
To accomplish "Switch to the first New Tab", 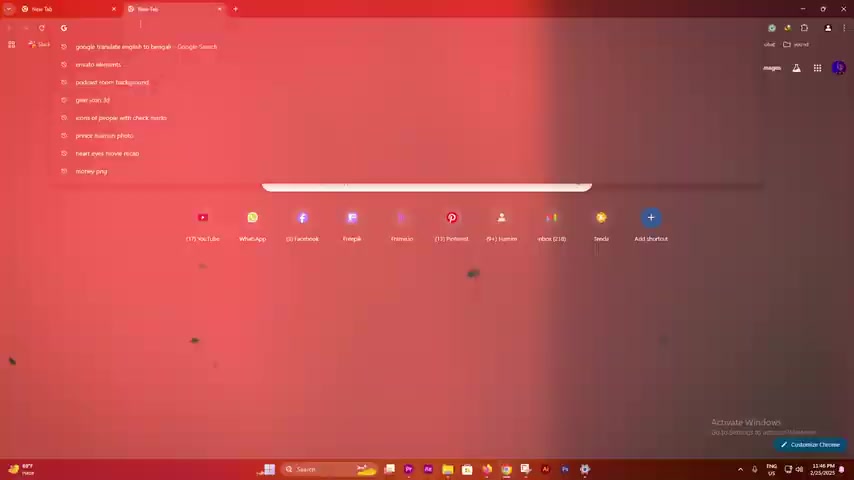I will 68,9.
